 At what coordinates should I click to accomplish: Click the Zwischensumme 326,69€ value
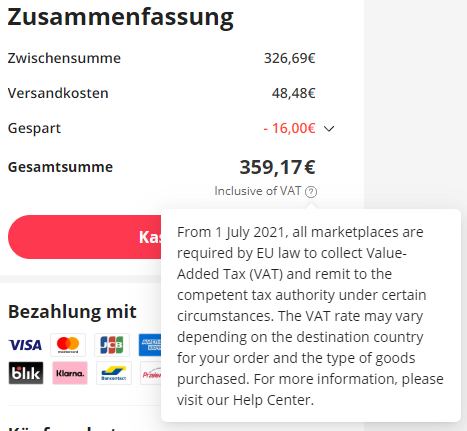[x=290, y=58]
